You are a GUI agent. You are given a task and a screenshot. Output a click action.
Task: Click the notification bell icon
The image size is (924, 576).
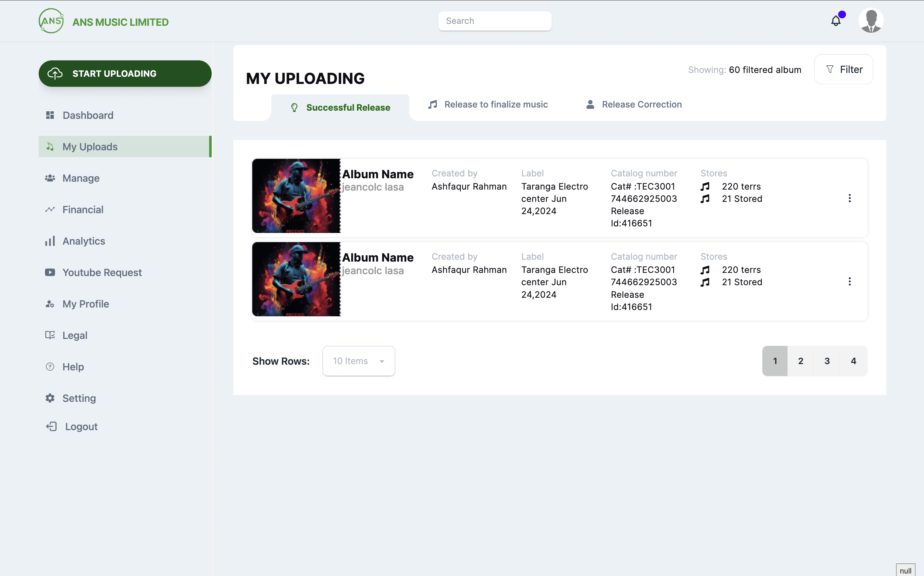[836, 21]
